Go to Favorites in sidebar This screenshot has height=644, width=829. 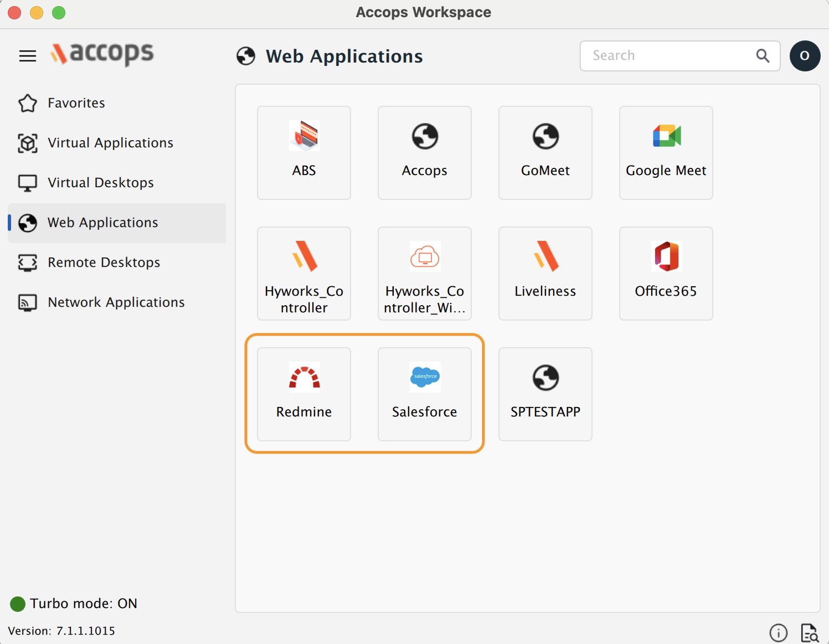(x=76, y=103)
